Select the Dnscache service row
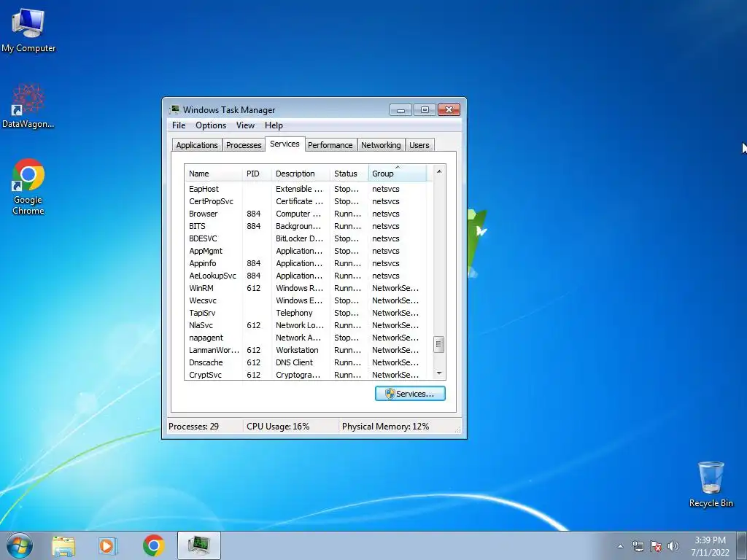Image resolution: width=747 pixels, height=560 pixels. click(306, 362)
